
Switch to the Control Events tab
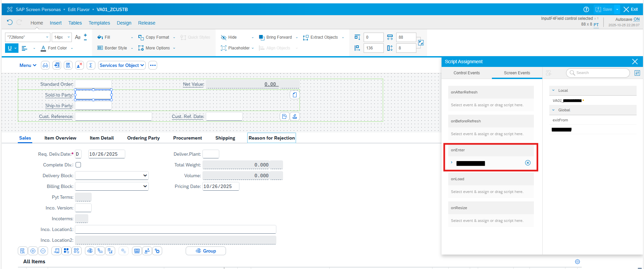click(x=466, y=73)
